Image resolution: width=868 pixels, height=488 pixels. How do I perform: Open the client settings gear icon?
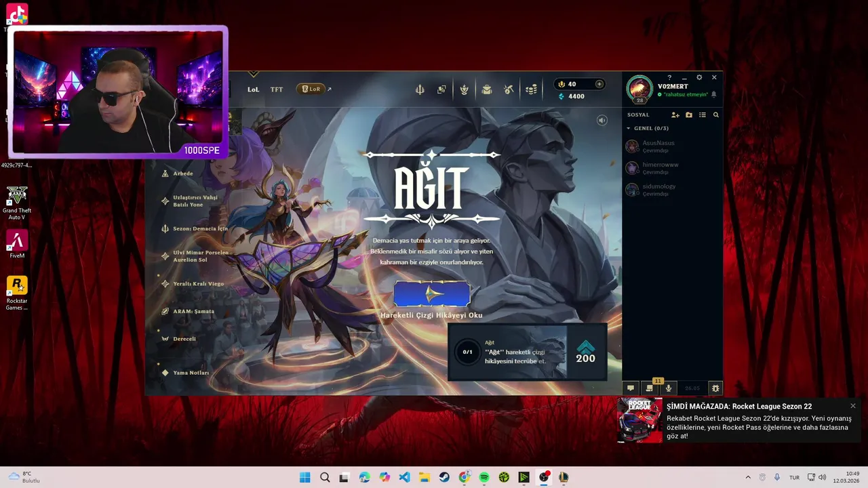(699, 77)
